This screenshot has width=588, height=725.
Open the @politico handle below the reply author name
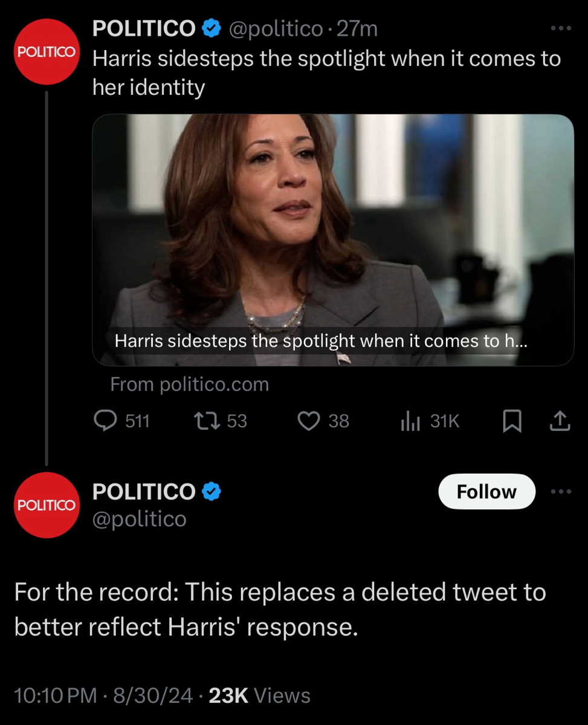[139, 519]
